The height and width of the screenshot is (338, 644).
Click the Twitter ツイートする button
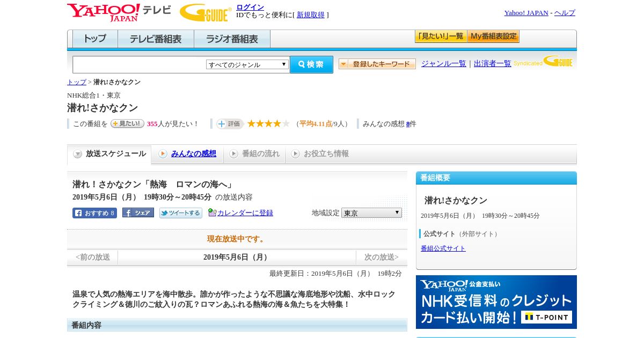(x=181, y=213)
